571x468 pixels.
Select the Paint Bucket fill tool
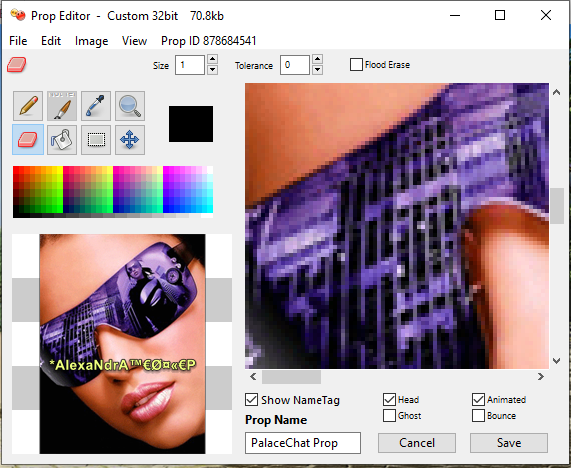(x=62, y=140)
